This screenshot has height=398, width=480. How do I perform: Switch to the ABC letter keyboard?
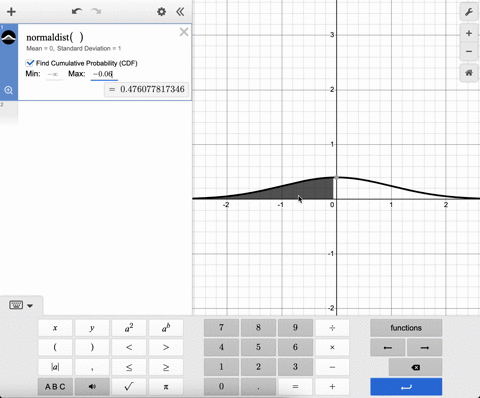tap(55, 387)
